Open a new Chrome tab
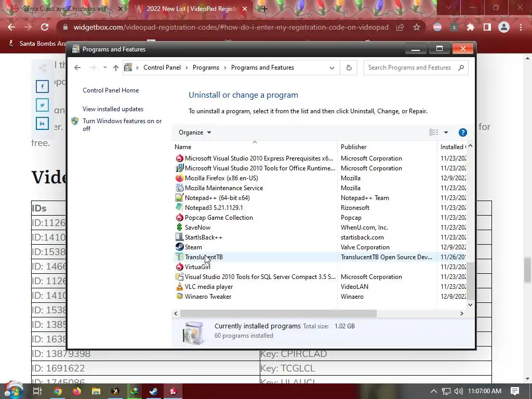The height and width of the screenshot is (399, 532). 264,9
